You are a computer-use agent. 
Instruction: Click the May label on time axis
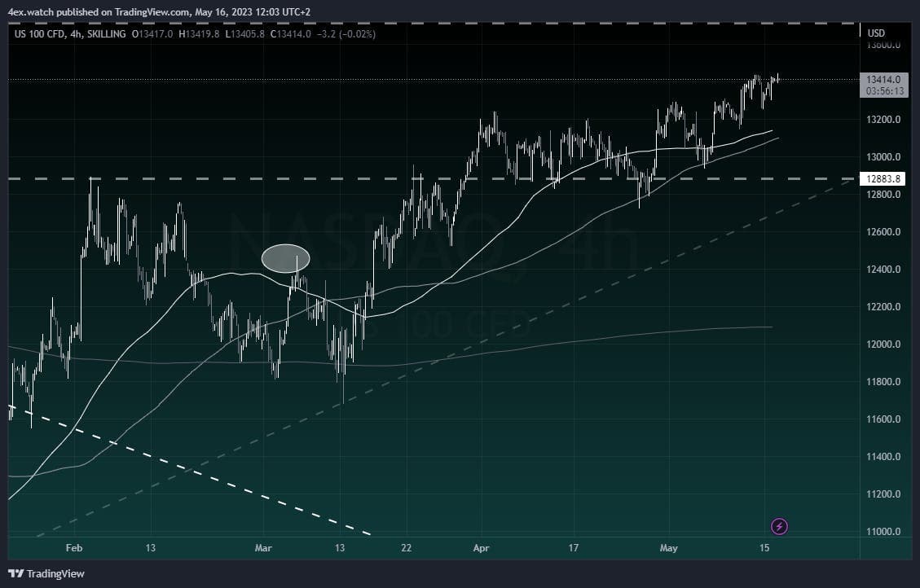[x=668, y=548]
